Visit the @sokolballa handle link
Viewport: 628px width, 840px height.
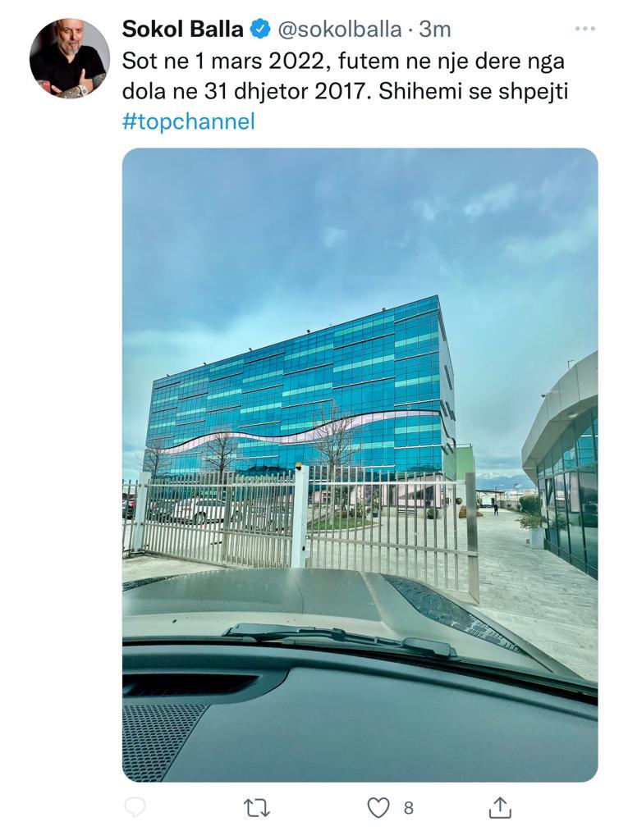coord(339,30)
